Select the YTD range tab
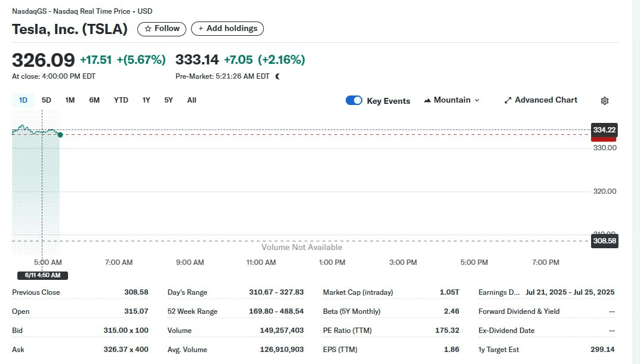The width and height of the screenshot is (640, 364). tap(121, 100)
